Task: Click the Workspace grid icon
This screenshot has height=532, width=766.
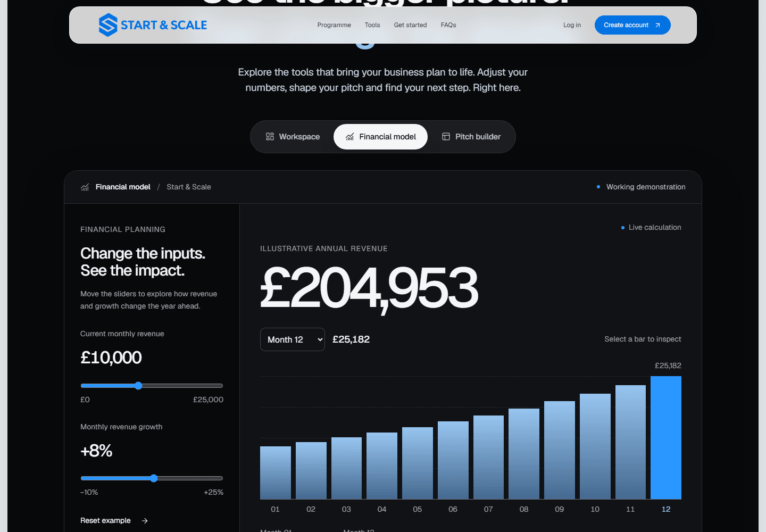Action: point(270,137)
